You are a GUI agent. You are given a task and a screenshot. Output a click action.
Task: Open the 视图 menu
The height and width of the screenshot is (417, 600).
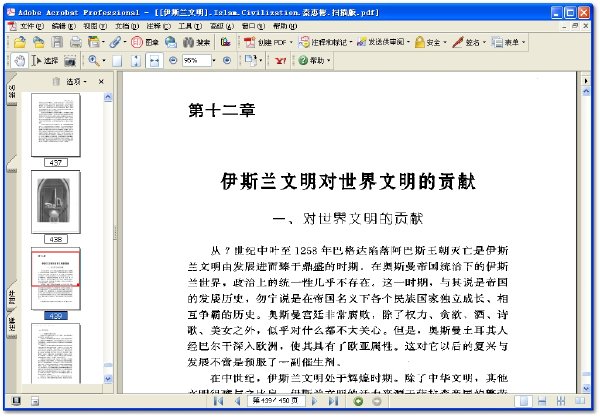95,26
